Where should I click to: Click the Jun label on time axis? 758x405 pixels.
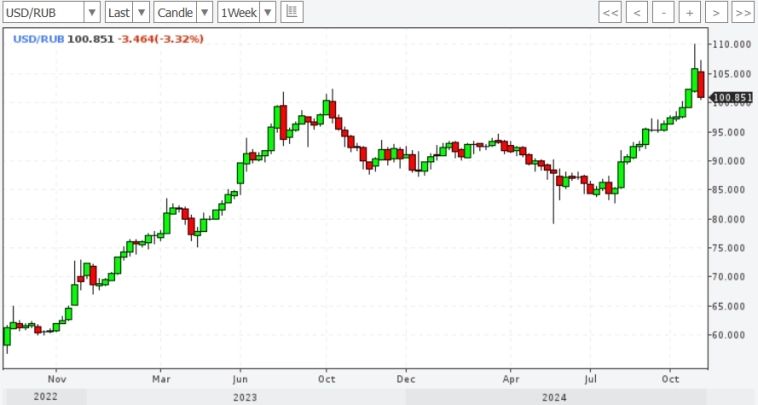[240, 379]
